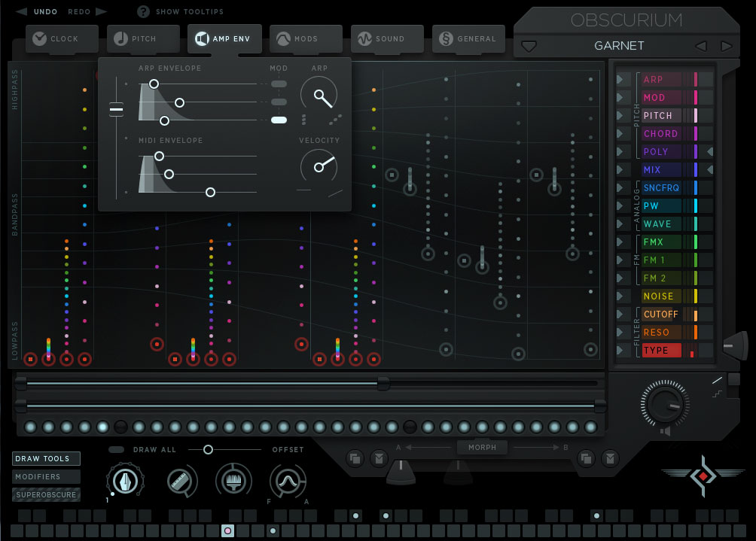The height and width of the screenshot is (541, 756).
Task: Select the F/A curve draw tool
Action: click(x=287, y=480)
